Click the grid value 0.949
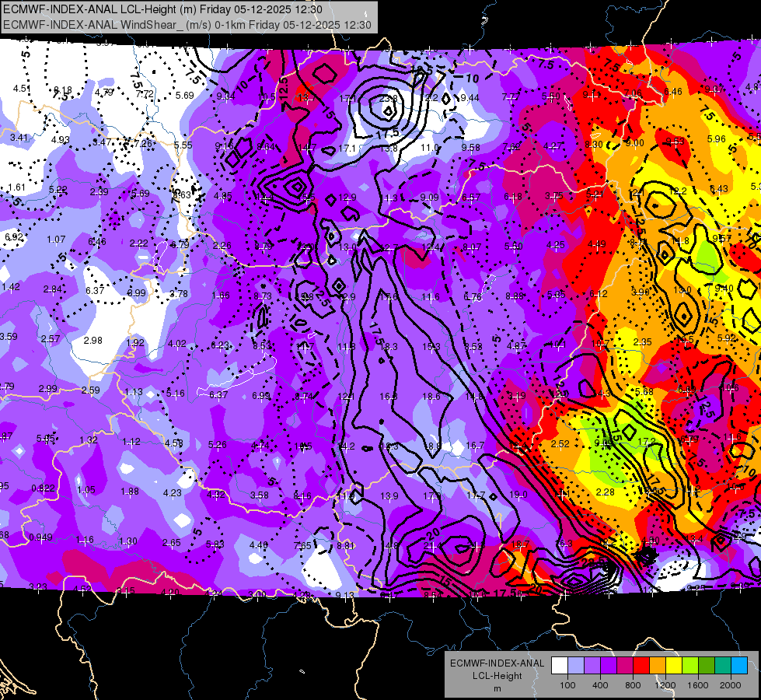Viewport: 761px width, 700px height. pos(40,537)
